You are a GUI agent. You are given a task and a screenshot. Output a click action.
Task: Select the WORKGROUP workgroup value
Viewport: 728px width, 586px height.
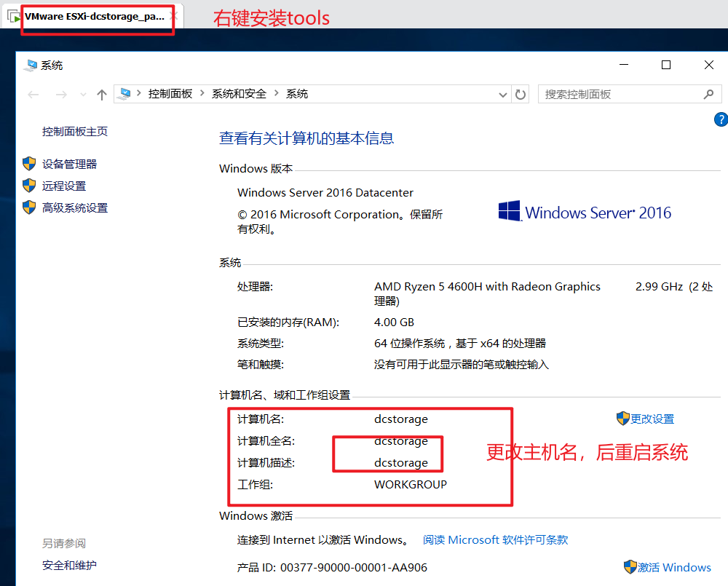[x=411, y=484]
